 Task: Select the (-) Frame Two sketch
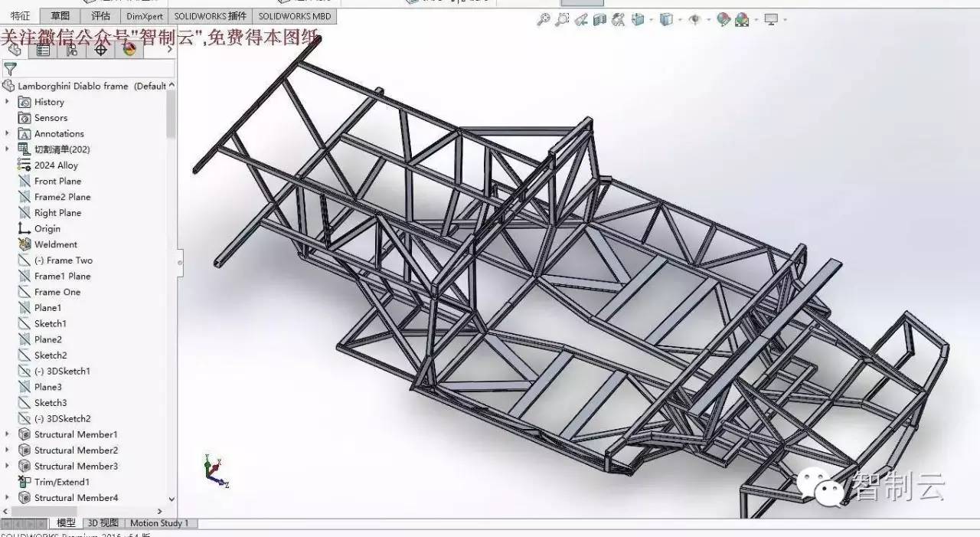[55, 260]
